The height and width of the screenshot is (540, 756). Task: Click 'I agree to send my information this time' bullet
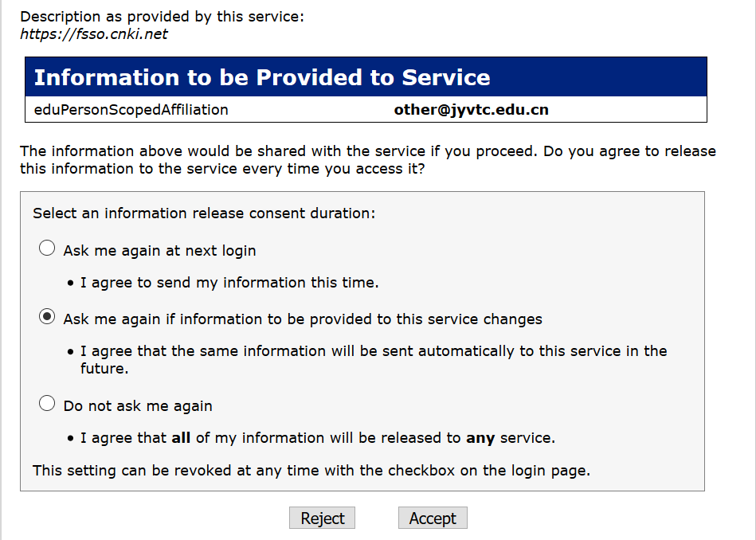point(229,282)
